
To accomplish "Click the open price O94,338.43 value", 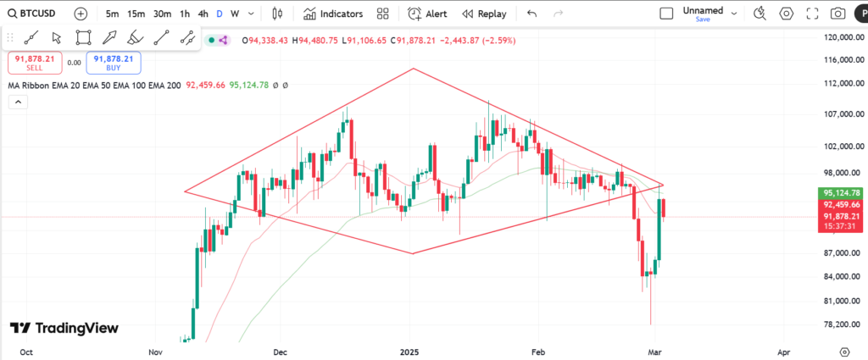I will point(265,41).
